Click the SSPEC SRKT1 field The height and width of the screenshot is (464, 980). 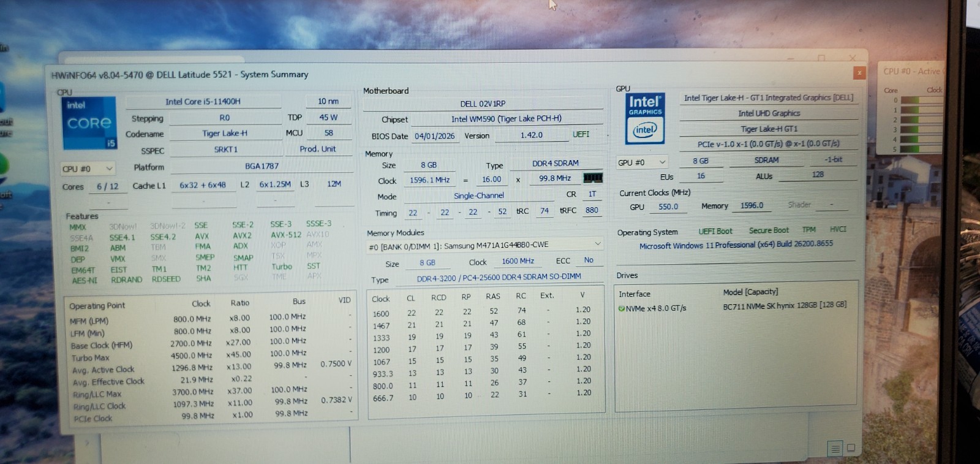(x=226, y=149)
